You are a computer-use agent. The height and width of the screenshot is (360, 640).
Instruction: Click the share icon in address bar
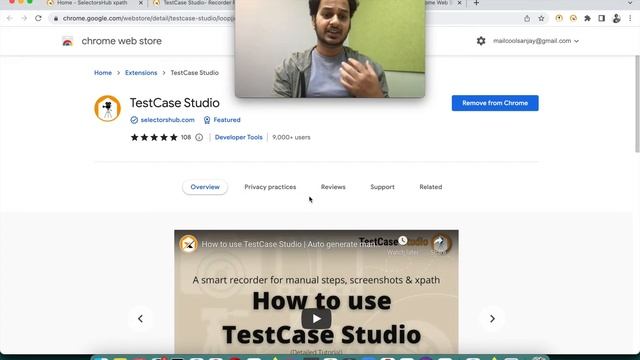pyautogui.click(x=527, y=18)
